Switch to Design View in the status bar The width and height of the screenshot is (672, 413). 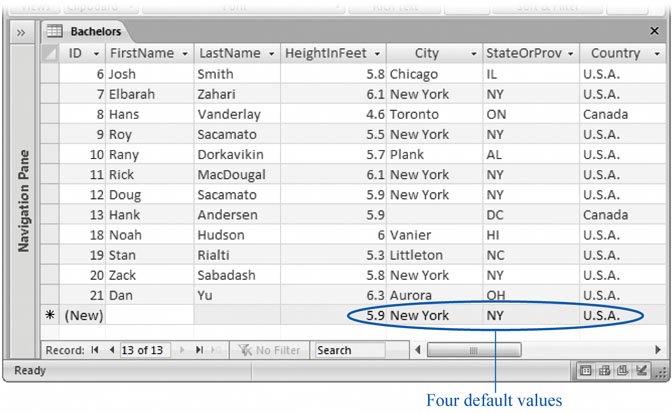641,370
